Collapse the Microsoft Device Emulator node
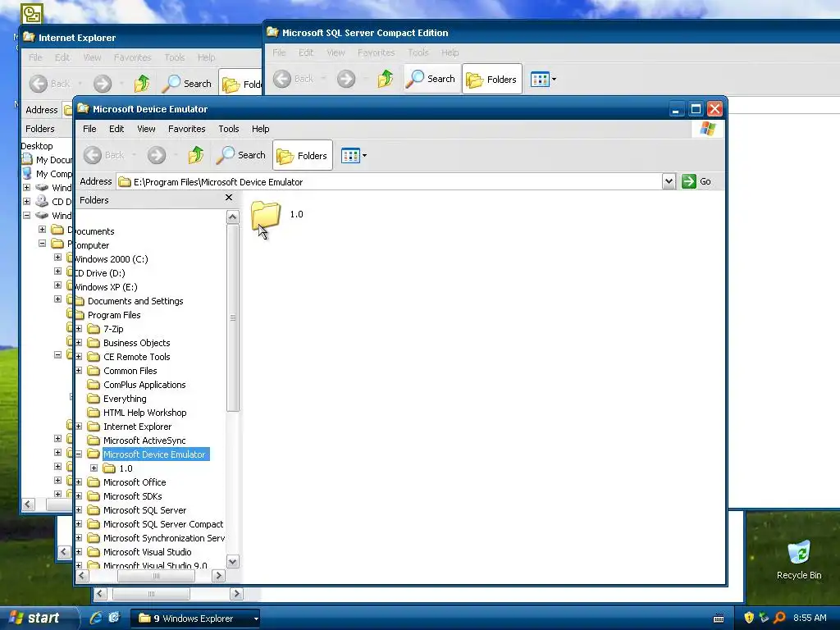 (79, 454)
